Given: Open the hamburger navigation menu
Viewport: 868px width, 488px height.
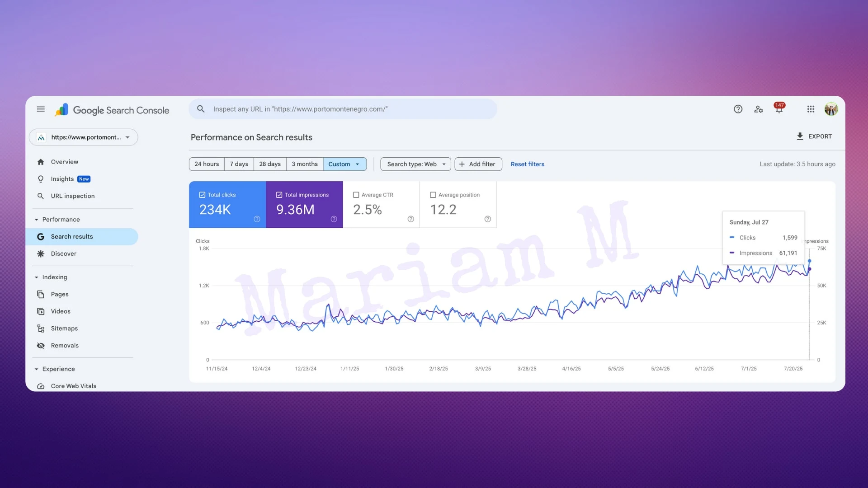Looking at the screenshot, I should pyautogui.click(x=41, y=109).
